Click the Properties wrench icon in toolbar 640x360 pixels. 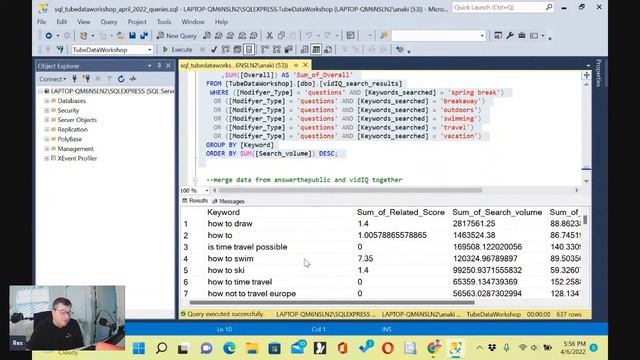[x=510, y=36]
